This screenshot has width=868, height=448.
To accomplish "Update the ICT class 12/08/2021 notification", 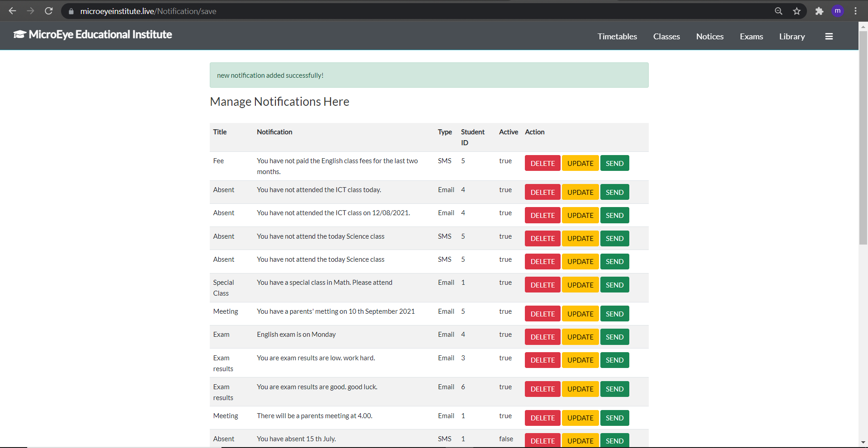I will point(580,215).
